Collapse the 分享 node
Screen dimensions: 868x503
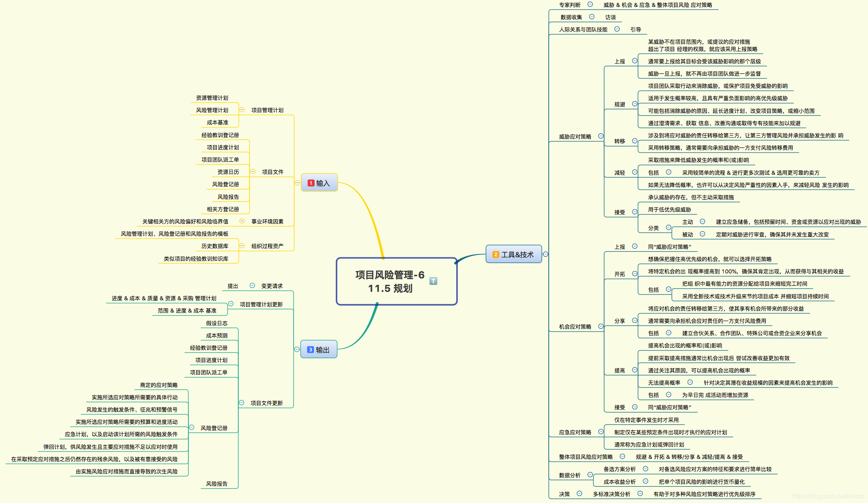635,320
